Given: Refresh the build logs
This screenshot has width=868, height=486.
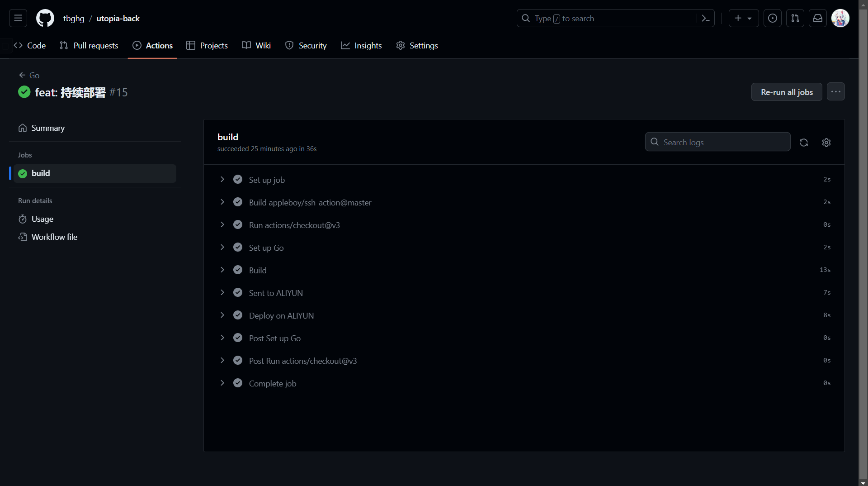Looking at the screenshot, I should point(803,143).
